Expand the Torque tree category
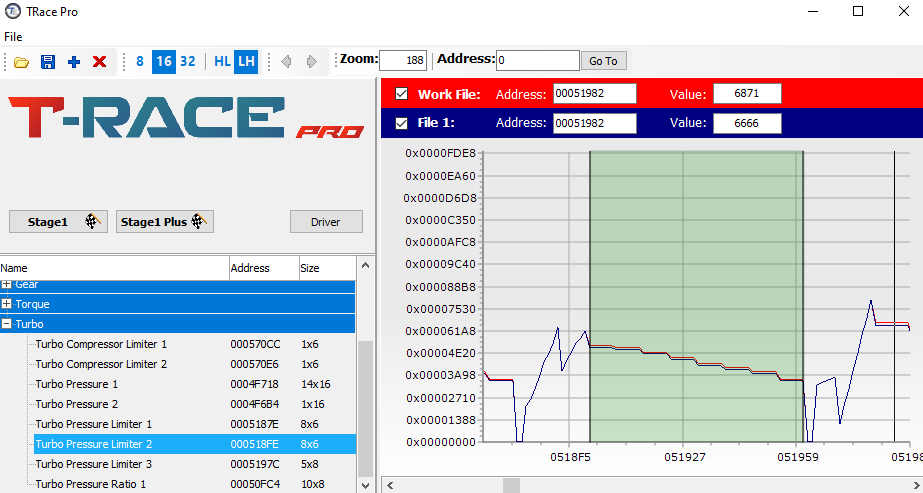The image size is (923, 493). coord(7,304)
